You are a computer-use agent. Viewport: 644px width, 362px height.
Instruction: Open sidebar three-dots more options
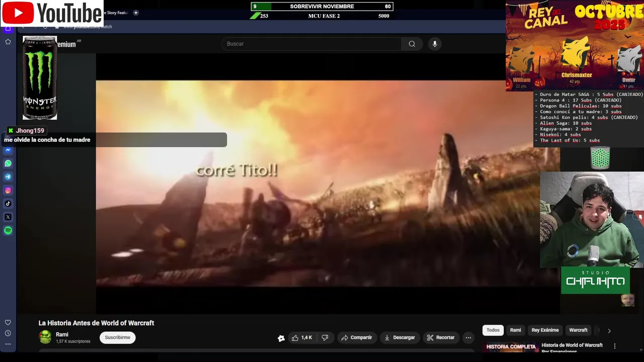8,344
